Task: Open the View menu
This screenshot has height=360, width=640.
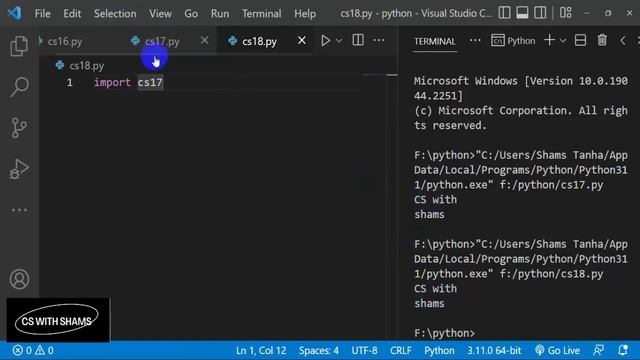Action: pos(160,13)
